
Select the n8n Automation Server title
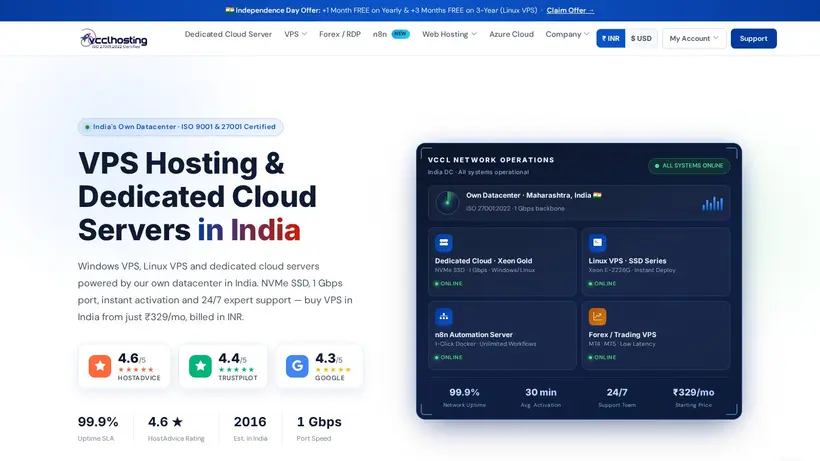coord(473,335)
